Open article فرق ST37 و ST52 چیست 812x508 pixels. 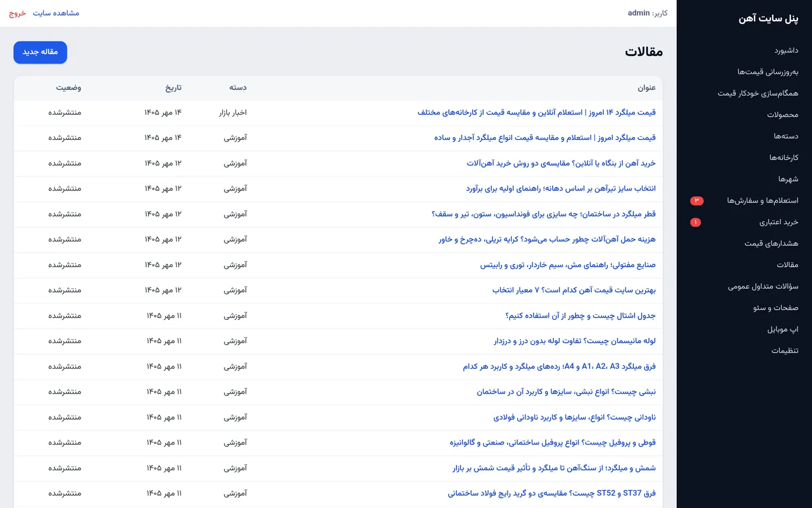(552, 493)
